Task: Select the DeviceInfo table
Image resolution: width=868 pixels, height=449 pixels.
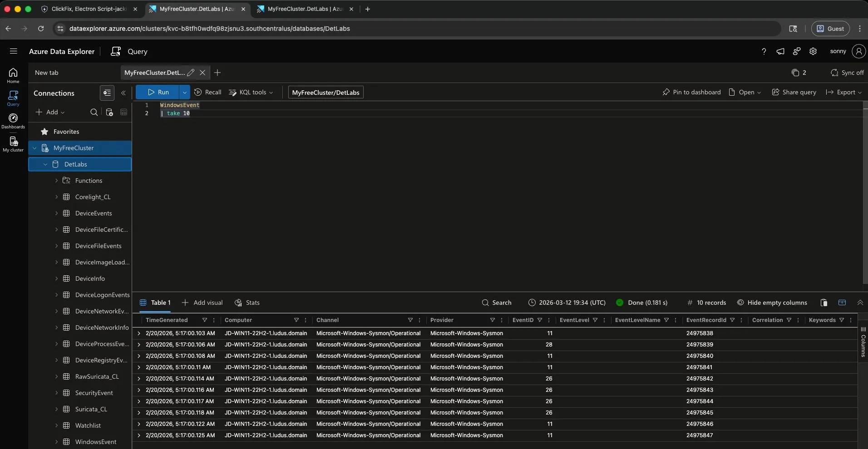Action: [x=90, y=278]
